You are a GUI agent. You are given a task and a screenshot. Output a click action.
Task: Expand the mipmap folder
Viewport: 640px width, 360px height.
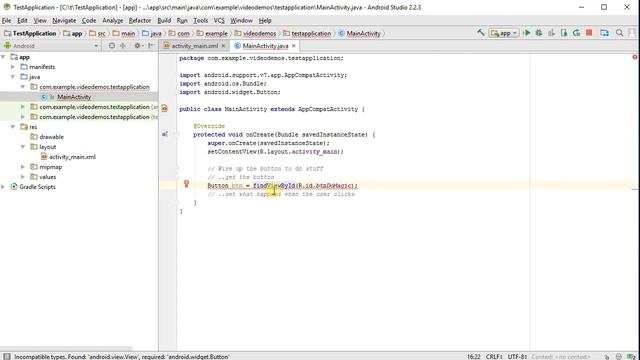click(23, 167)
